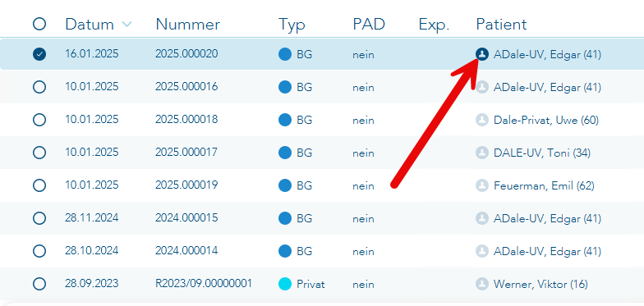This screenshot has width=644, height=306.
Task: Click patient icon beside Werner, Viktor
Action: tap(481, 284)
